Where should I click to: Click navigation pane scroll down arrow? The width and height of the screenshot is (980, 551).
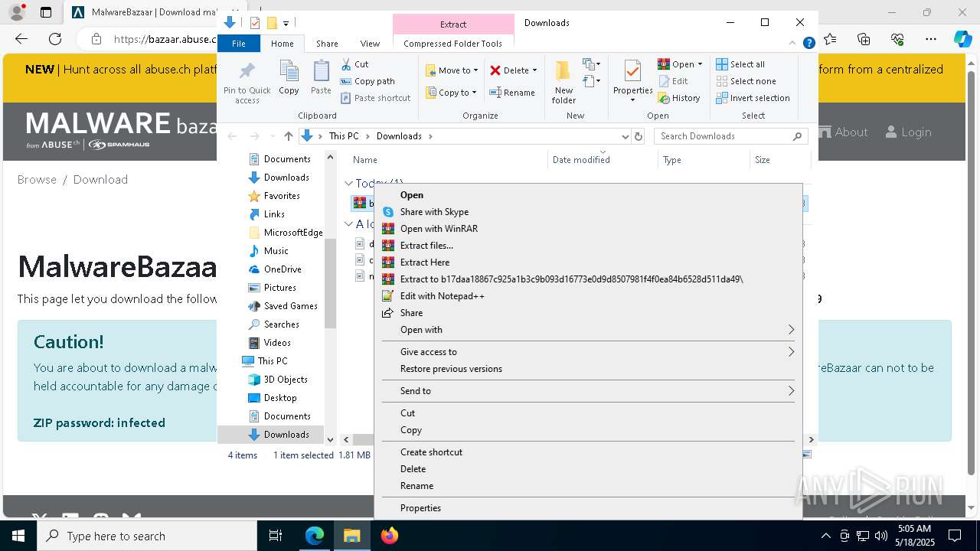click(x=331, y=439)
